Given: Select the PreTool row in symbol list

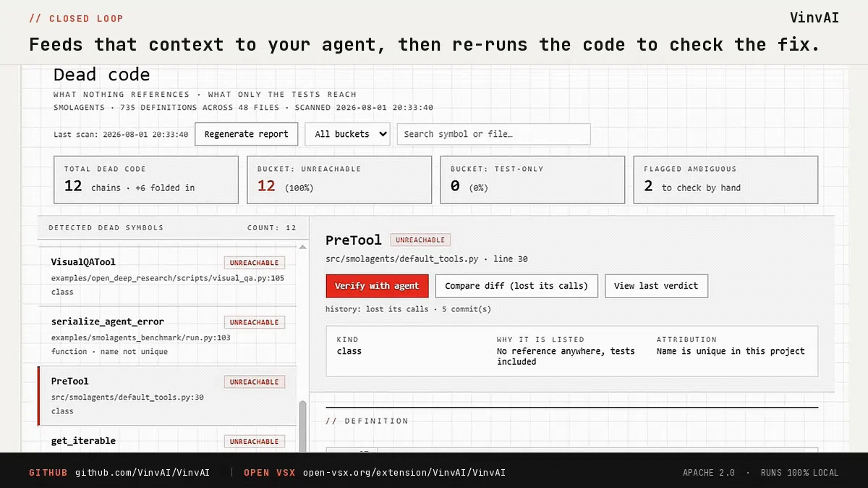Looking at the screenshot, I should point(167,395).
